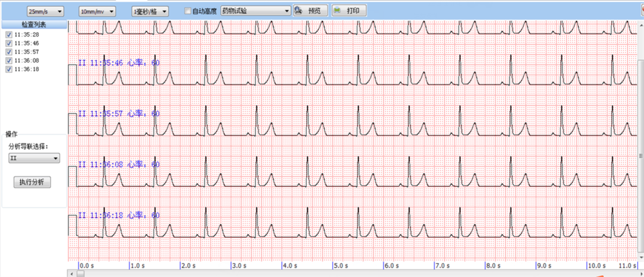This screenshot has height=277, width=644.
Task: Click the 执行分析 run analysis button
Action: click(x=32, y=182)
